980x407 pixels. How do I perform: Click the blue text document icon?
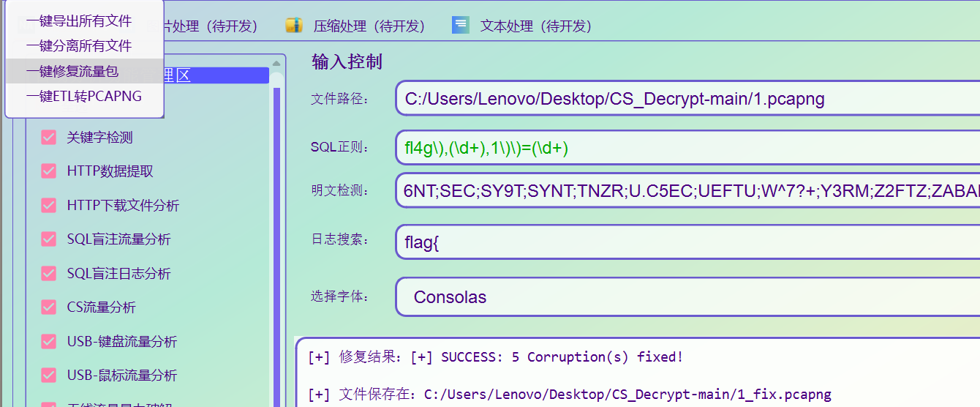(x=460, y=26)
